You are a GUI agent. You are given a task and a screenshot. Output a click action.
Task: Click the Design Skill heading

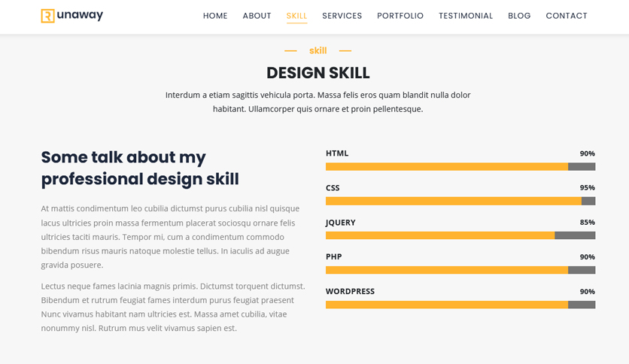[x=318, y=73]
